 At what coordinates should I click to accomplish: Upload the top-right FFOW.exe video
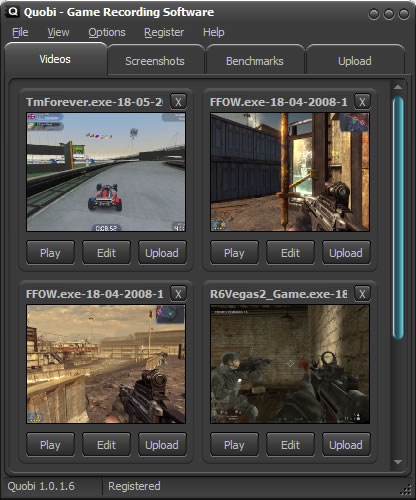tap(346, 253)
